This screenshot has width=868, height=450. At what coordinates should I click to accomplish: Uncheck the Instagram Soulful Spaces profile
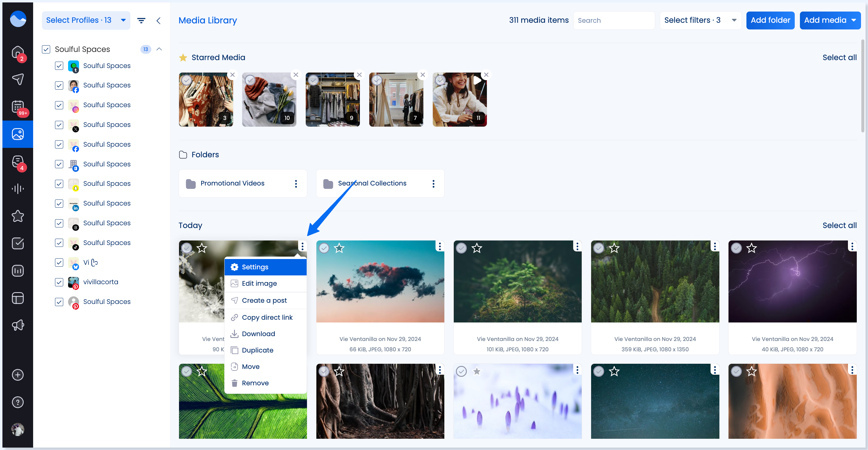59,105
